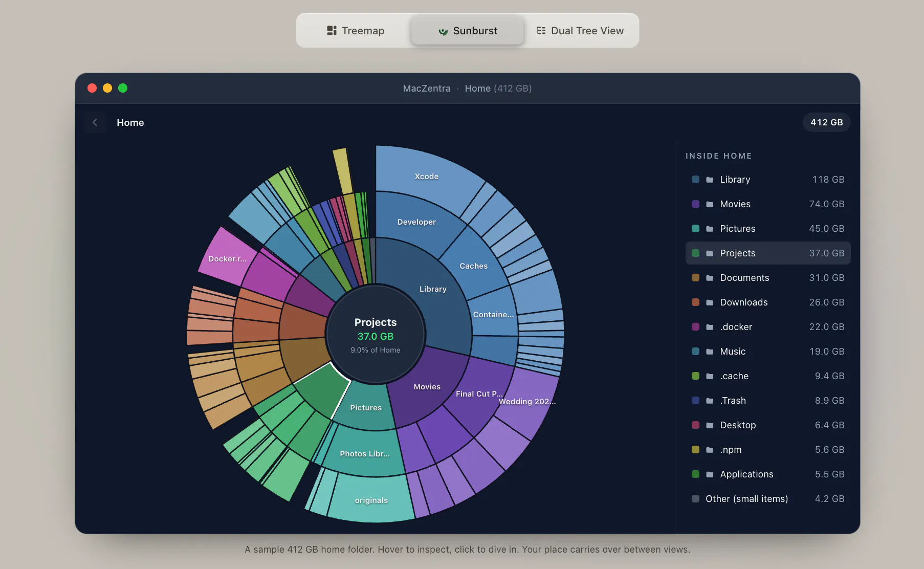Click the Library color swatch in the list
Viewport: 924px width, 569px height.
point(695,180)
